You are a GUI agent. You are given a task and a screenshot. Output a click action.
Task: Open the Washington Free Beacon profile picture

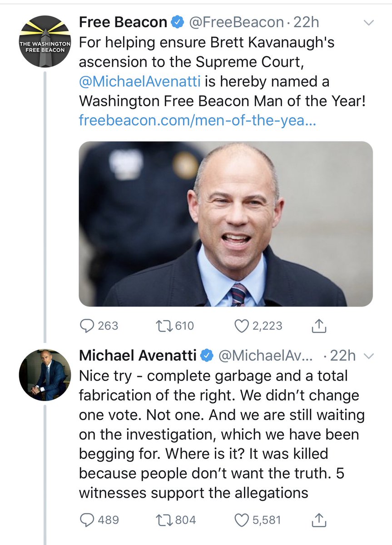point(45,41)
